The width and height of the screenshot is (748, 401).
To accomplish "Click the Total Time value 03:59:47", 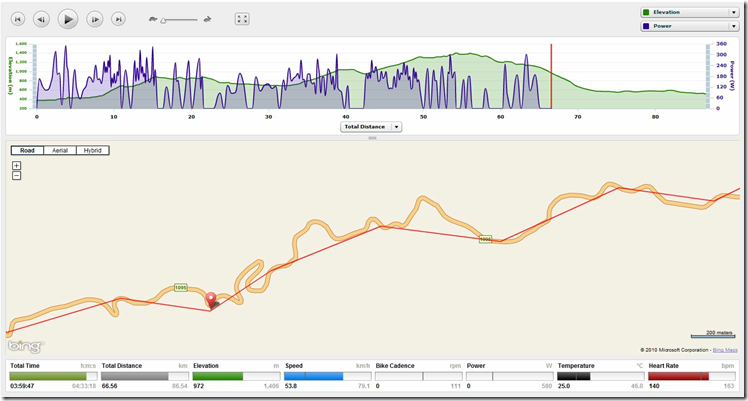I will 22,386.
